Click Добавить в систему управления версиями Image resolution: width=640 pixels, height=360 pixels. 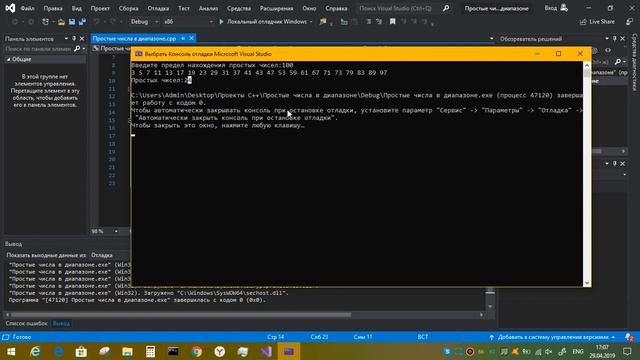click(553, 337)
